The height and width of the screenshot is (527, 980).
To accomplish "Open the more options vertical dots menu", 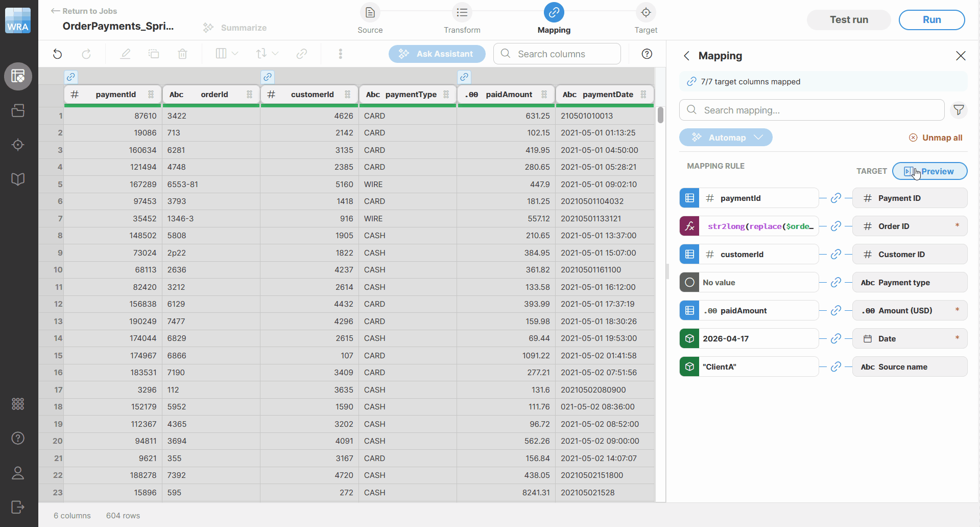I will point(341,54).
